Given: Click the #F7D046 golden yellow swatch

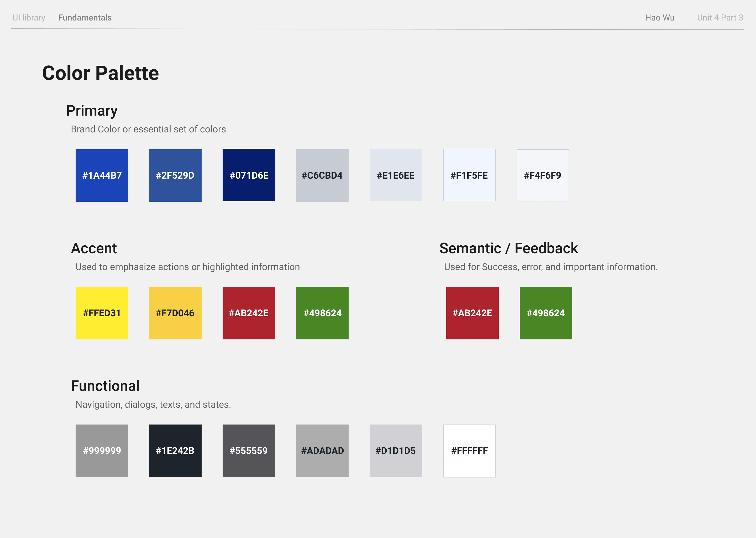Looking at the screenshot, I should [175, 313].
